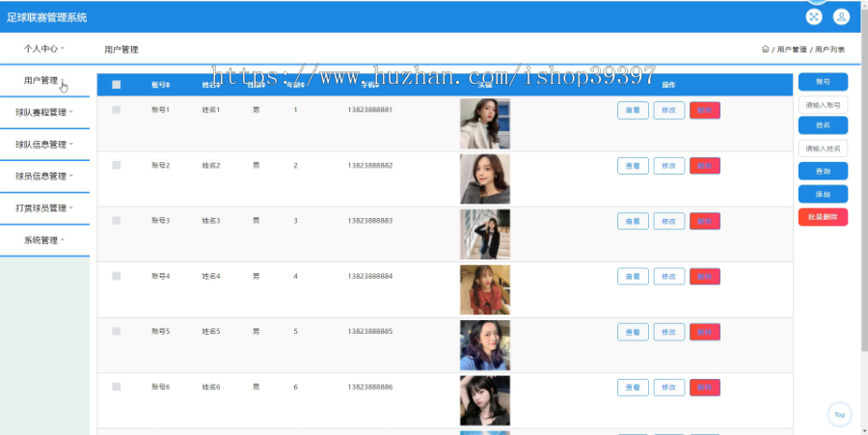Sort by the 年龄 column arrow
Viewport: 868px width, 435px height.
pos(303,85)
